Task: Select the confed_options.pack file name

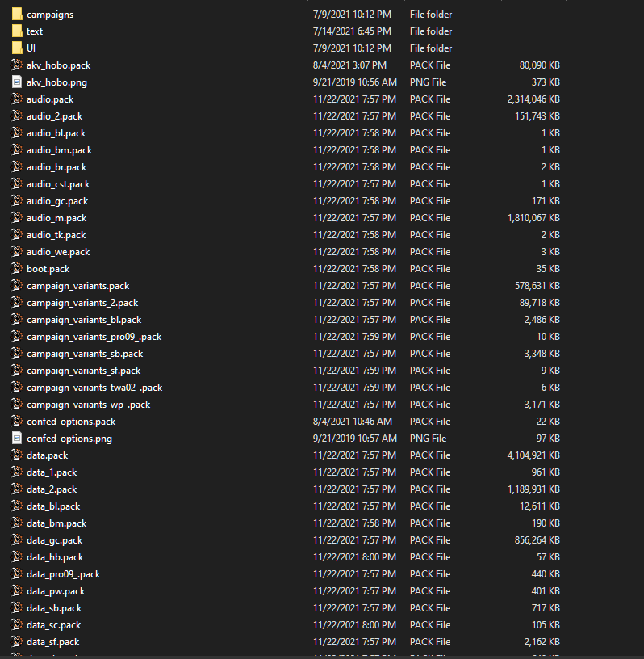Action: 70,422
